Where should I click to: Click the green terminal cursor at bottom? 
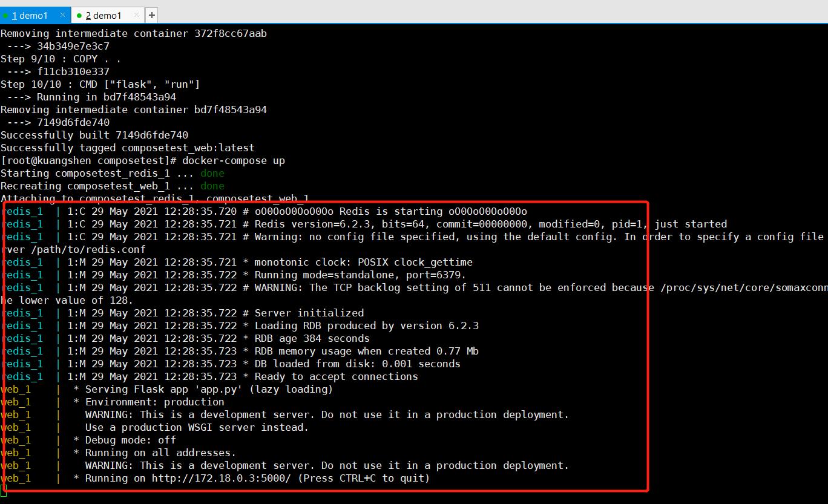[4, 491]
